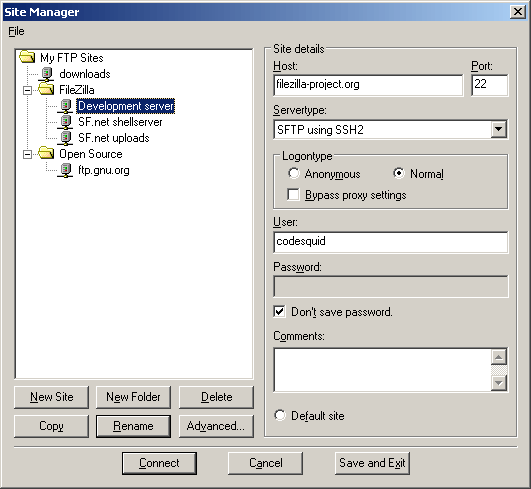The image size is (531, 489).
Task: Click the SF.net shellserver site icon
Action: [65, 122]
